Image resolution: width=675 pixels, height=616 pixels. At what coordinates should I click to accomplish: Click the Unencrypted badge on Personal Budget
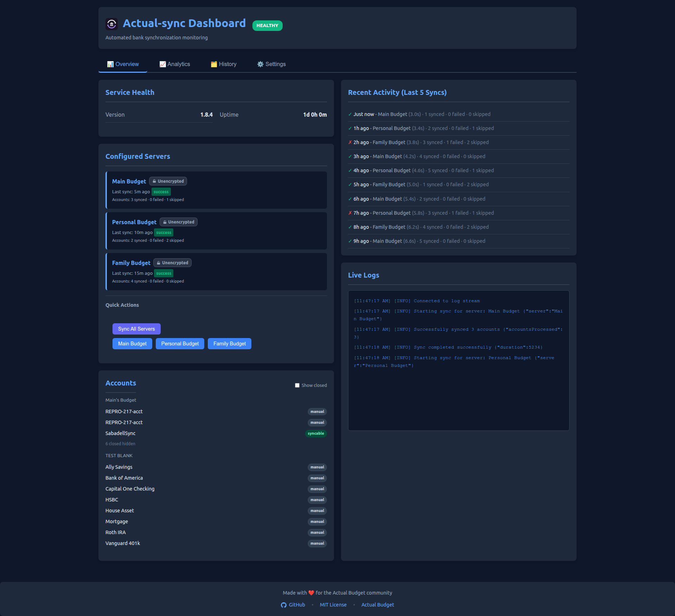179,222
